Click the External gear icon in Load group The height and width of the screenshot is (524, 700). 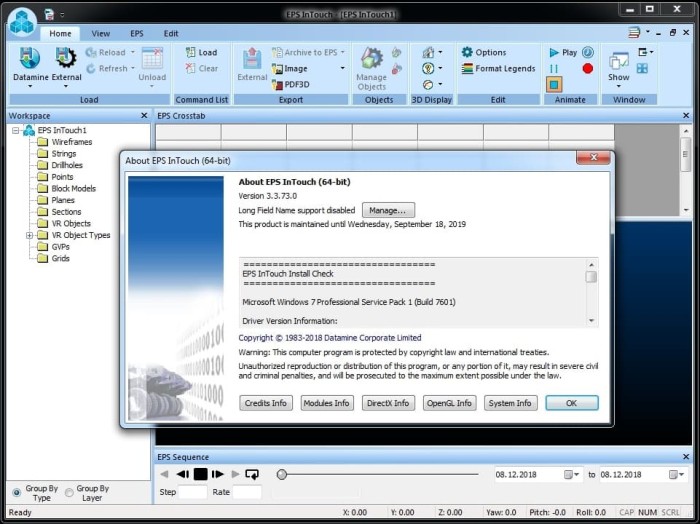(x=66, y=58)
